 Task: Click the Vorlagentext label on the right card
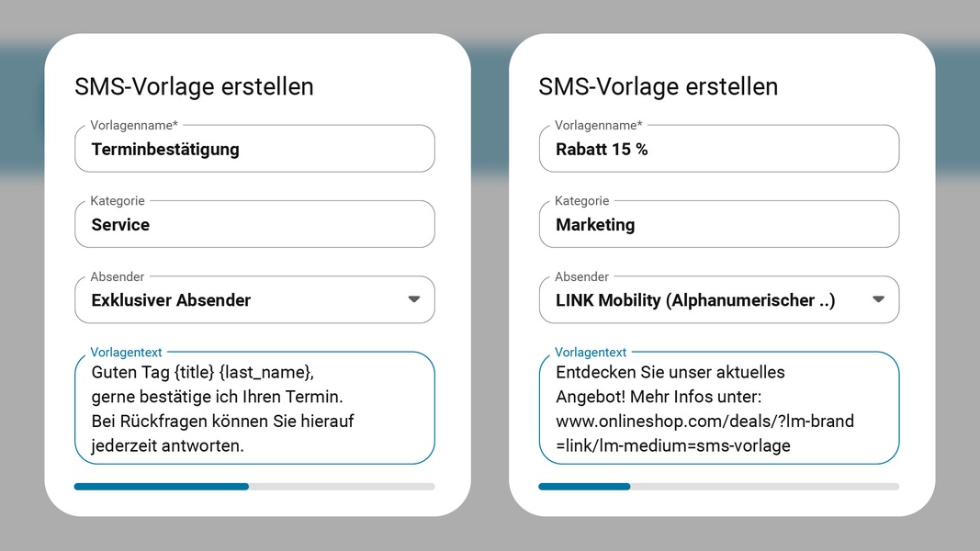591,352
